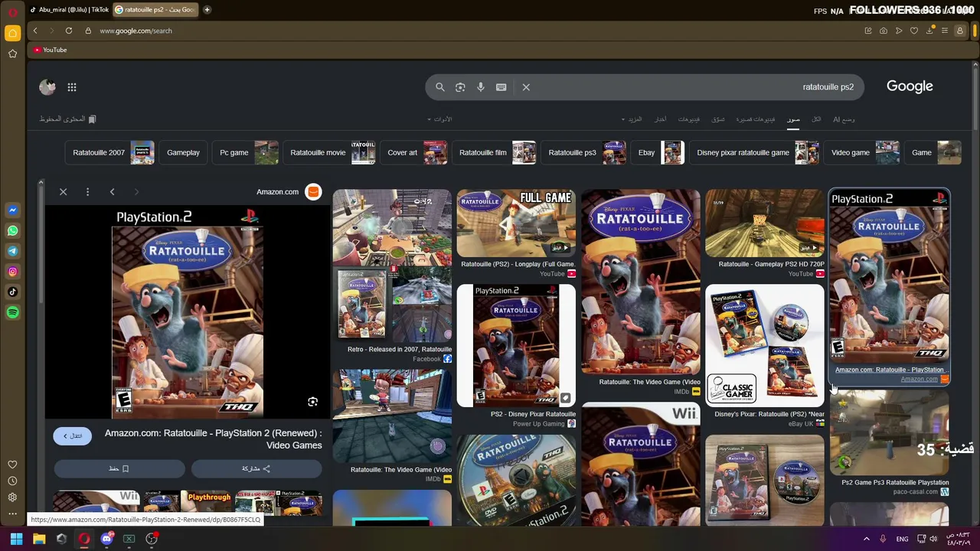Filter by the Gameplay chip
The image size is (980, 551).
point(183,152)
